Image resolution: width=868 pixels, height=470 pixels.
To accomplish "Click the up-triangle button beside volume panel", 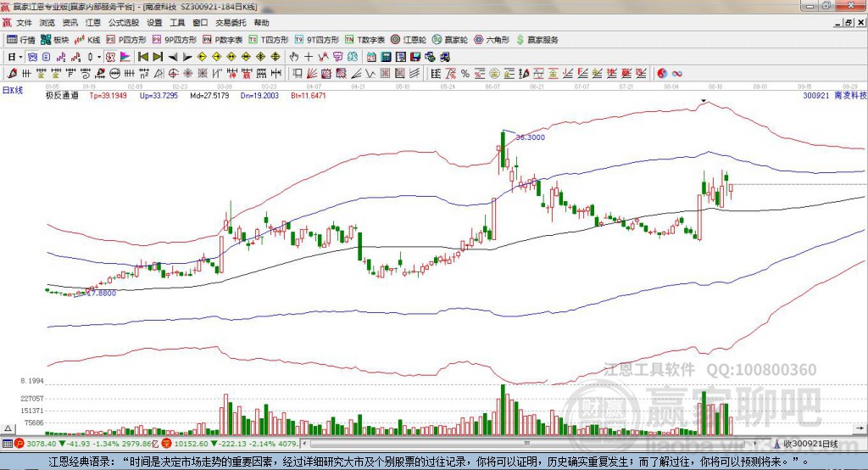I will [8, 428].
